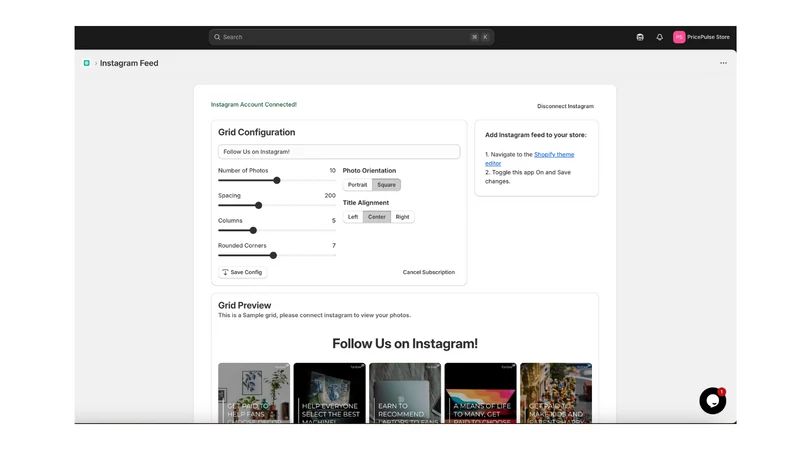Focus the Follow Us on Instagram title field
The width and height of the screenshot is (800, 450).
(339, 152)
